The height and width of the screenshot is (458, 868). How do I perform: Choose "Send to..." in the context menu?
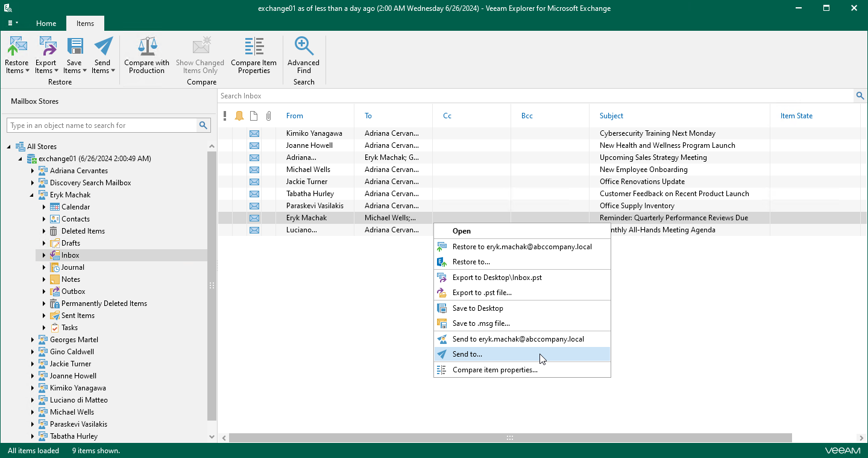tap(467, 354)
